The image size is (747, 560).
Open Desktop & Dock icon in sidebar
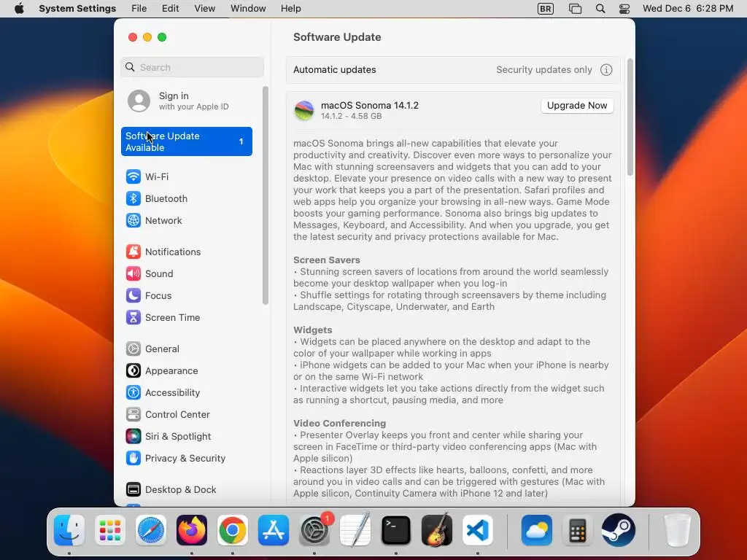pos(133,489)
